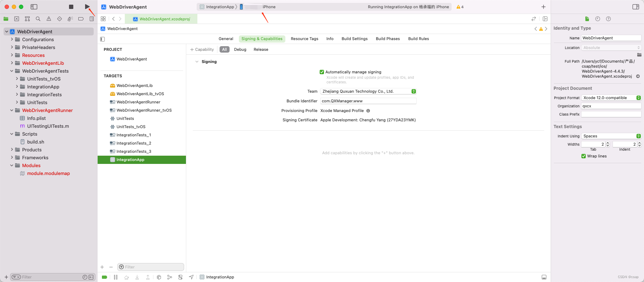Open the Report navigator
The width and height of the screenshot is (644, 282).
click(92, 19)
